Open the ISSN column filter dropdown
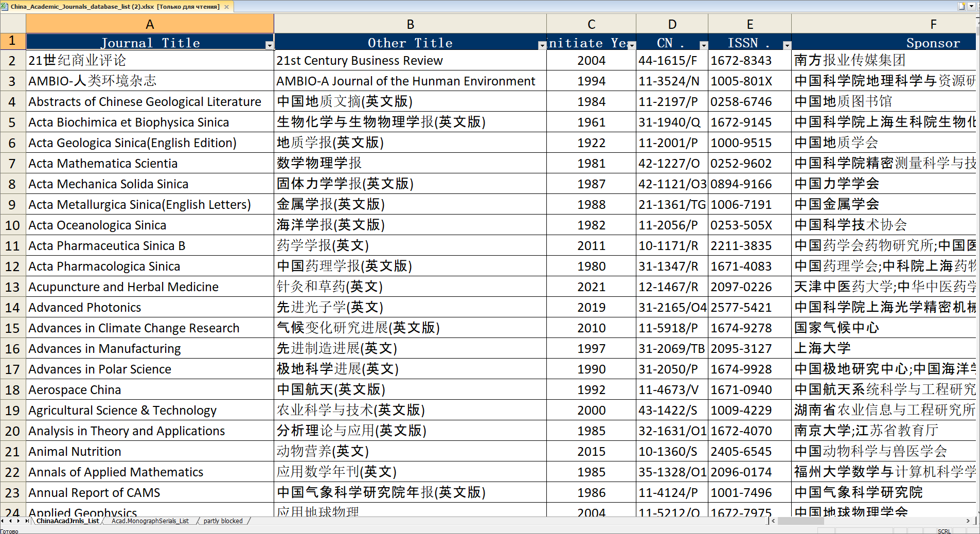 pos(787,45)
